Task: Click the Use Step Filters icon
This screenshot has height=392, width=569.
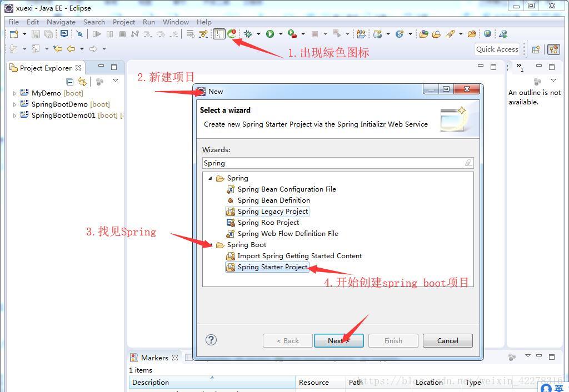Action: (203, 34)
